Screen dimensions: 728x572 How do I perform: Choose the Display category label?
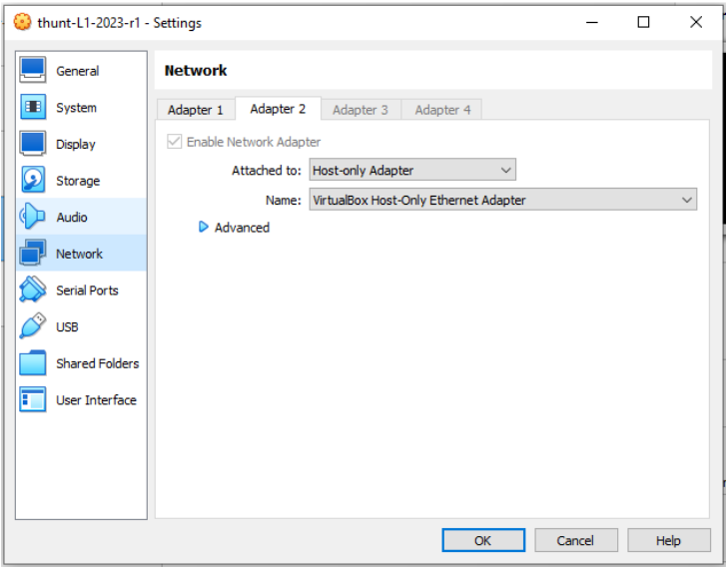click(76, 145)
